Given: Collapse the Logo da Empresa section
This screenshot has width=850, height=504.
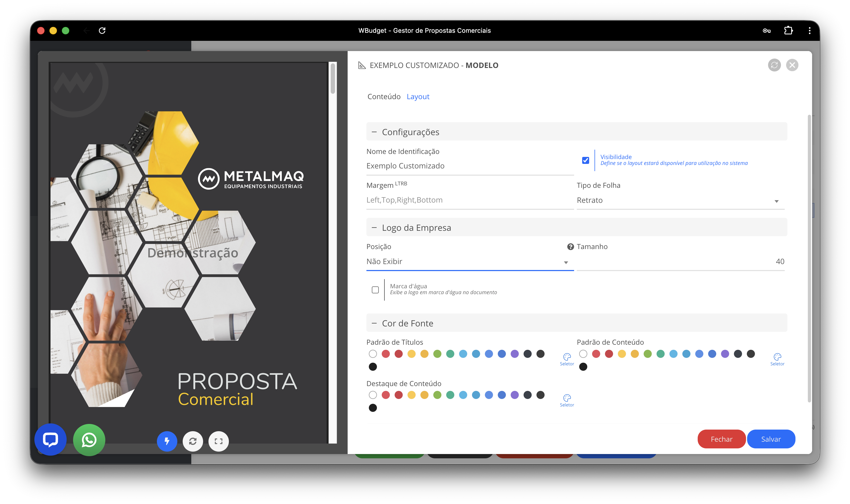Looking at the screenshot, I should (374, 228).
